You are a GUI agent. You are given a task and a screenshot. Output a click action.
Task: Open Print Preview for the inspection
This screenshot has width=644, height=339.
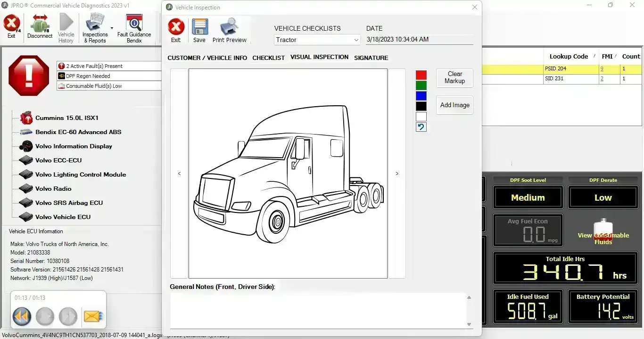230,27
